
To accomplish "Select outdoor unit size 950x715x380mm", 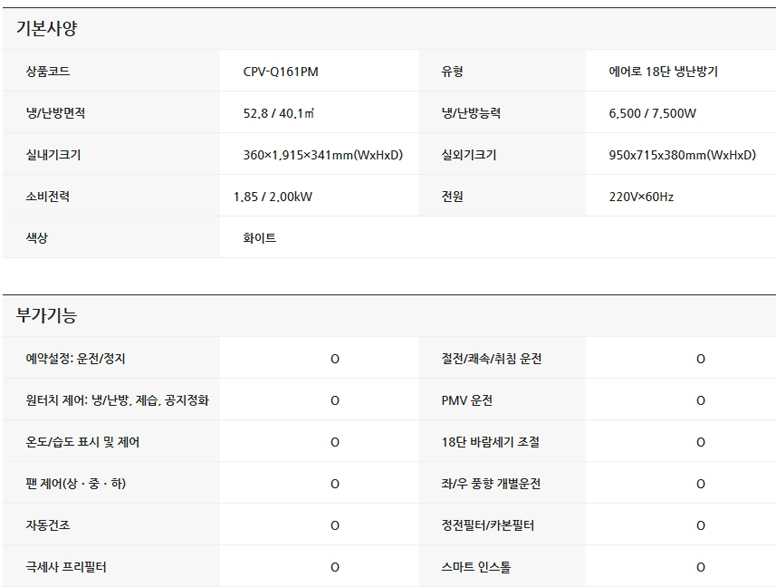I will click(x=682, y=155).
